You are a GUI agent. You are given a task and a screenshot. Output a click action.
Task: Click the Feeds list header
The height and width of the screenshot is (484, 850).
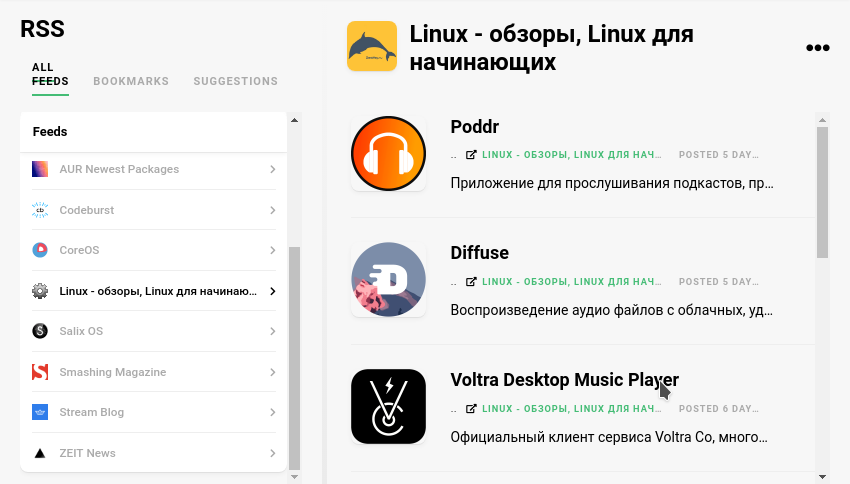(153, 132)
